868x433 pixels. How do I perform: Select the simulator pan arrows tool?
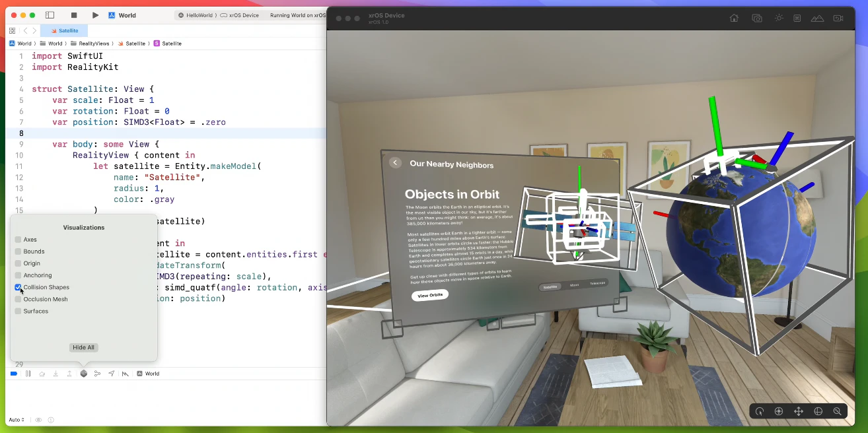pyautogui.click(x=798, y=411)
